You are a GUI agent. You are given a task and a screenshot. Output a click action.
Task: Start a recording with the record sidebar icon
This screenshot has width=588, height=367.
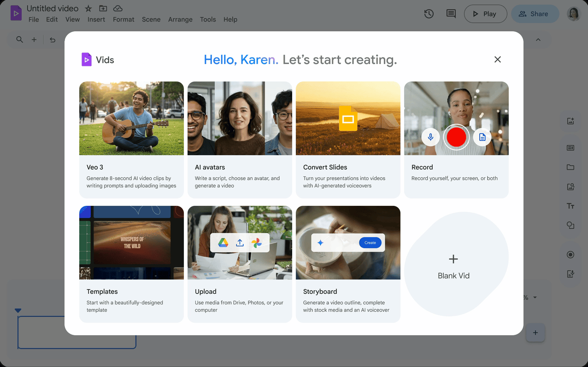tap(570, 254)
